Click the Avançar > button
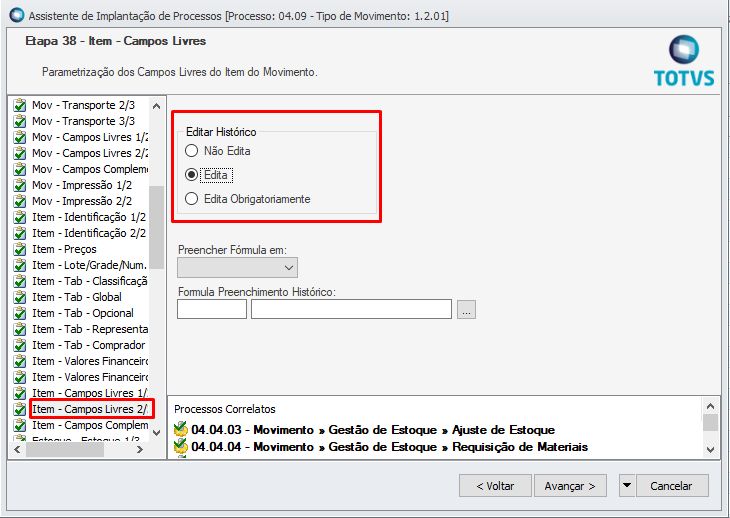 pyautogui.click(x=570, y=486)
